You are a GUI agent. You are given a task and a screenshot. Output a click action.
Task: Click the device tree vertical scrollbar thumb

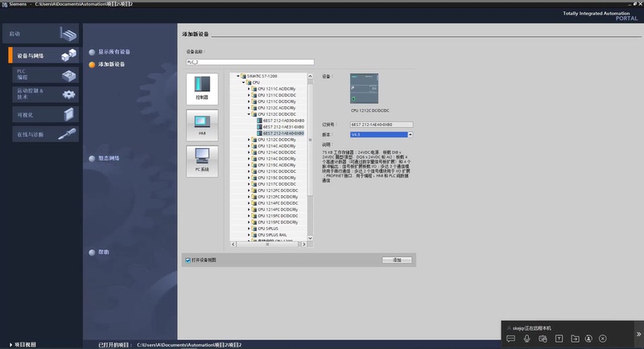click(x=310, y=140)
